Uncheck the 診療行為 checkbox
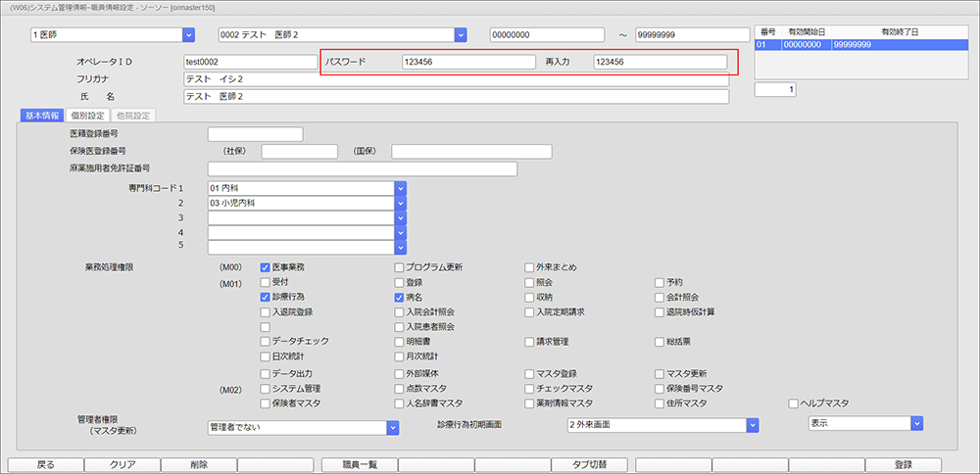Image resolution: width=980 pixels, height=474 pixels. (265, 298)
